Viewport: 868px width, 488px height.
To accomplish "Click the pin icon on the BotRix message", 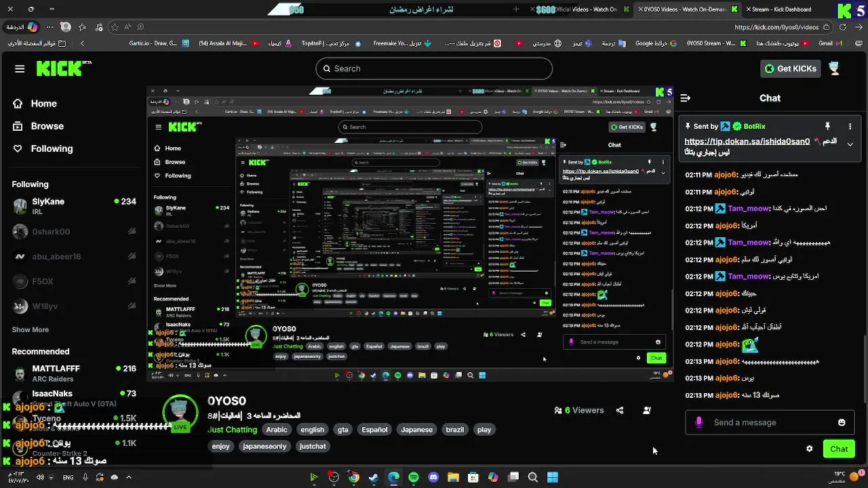I will click(x=827, y=126).
